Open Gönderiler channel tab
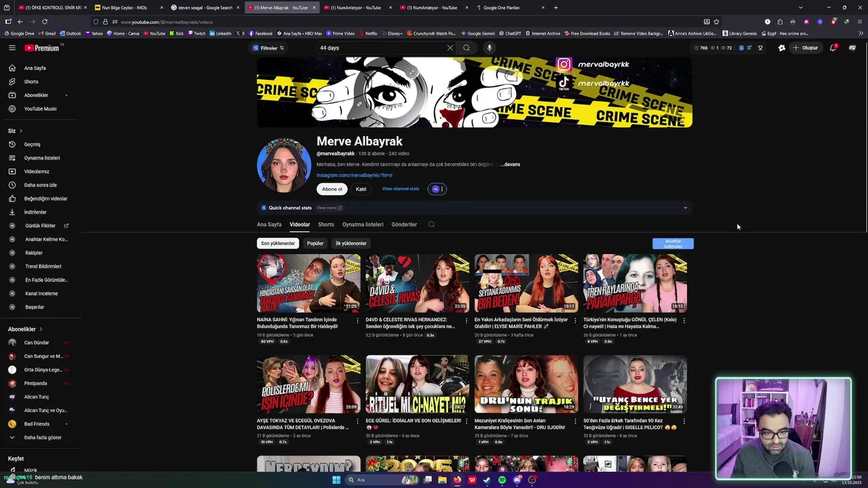The image size is (868, 488). (404, 224)
